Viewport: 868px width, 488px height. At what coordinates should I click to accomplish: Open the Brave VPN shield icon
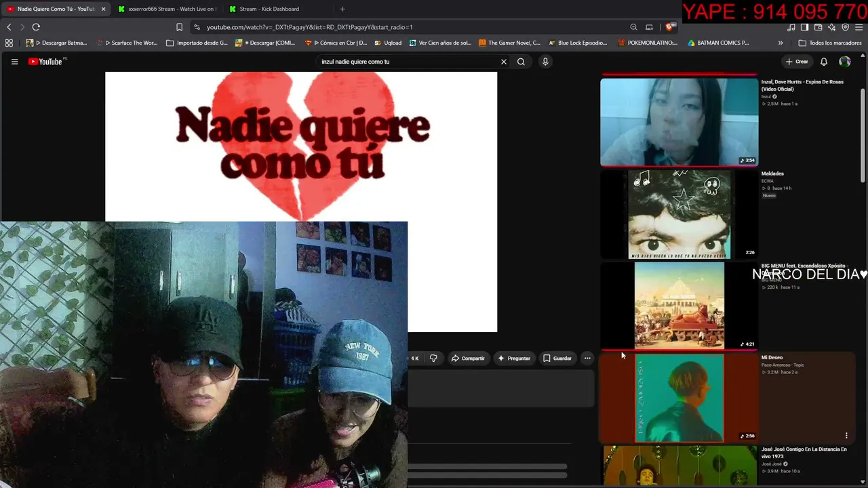845,27
